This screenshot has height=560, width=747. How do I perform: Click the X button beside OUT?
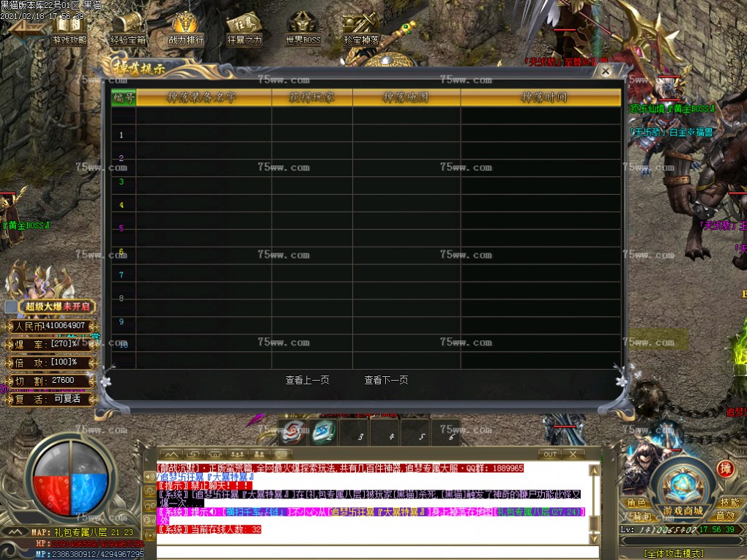[573, 455]
